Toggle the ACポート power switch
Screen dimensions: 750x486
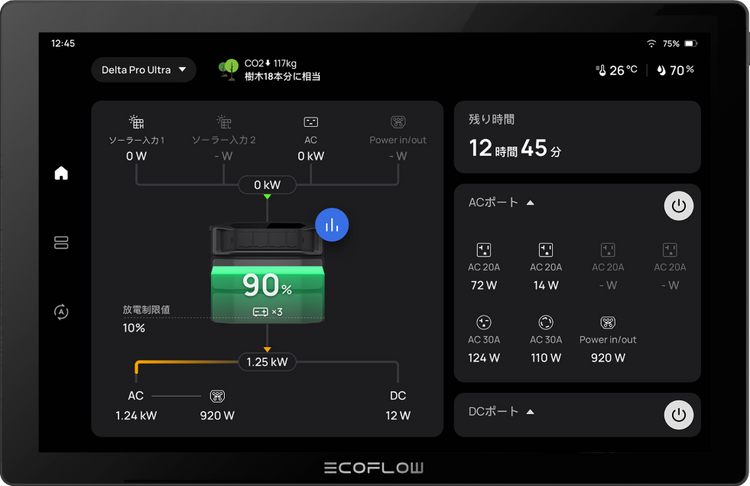679,206
